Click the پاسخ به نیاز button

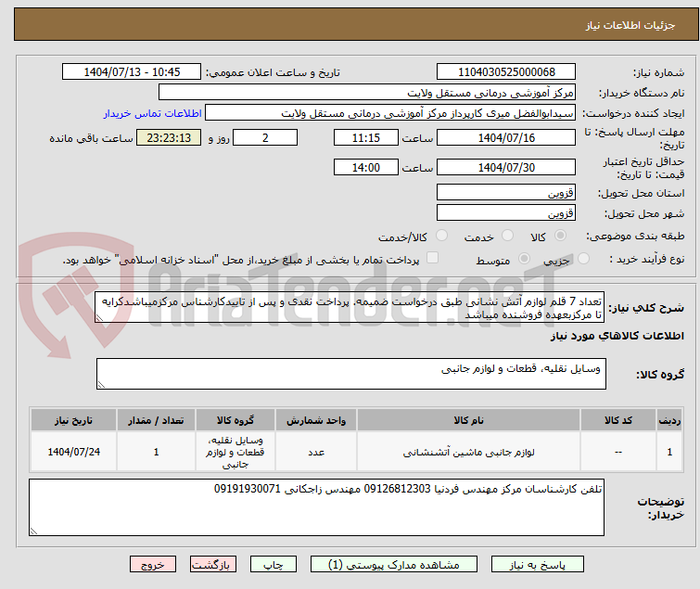[537, 565]
